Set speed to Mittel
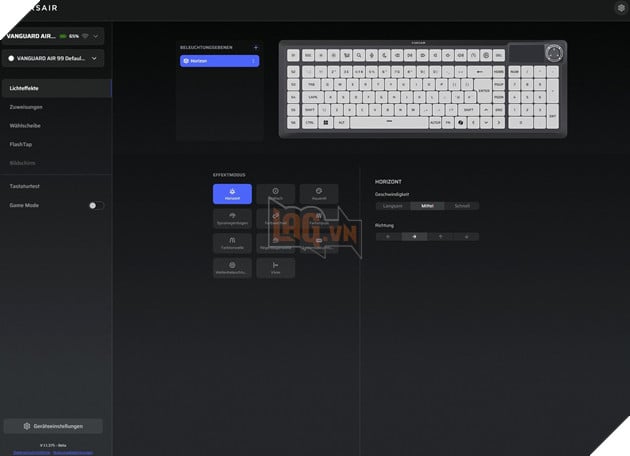630x456 pixels. 427,206
